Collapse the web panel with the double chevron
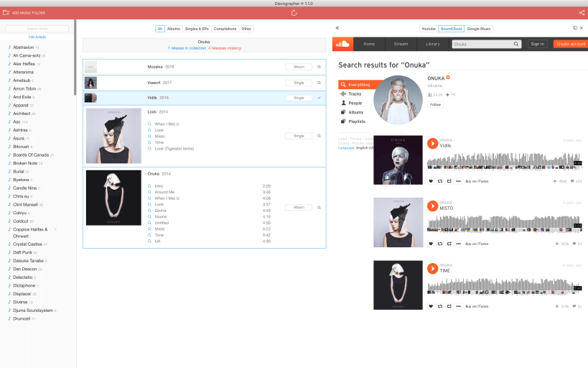588x368 pixels. point(337,28)
